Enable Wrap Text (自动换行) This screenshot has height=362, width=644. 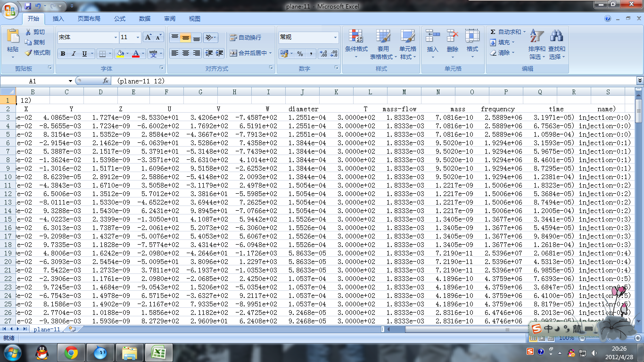[244, 38]
